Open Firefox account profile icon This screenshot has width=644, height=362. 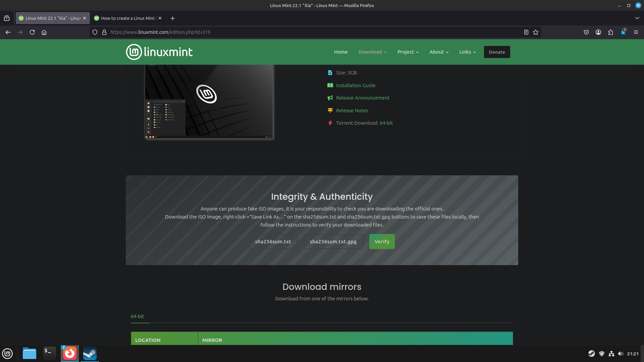tap(598, 32)
